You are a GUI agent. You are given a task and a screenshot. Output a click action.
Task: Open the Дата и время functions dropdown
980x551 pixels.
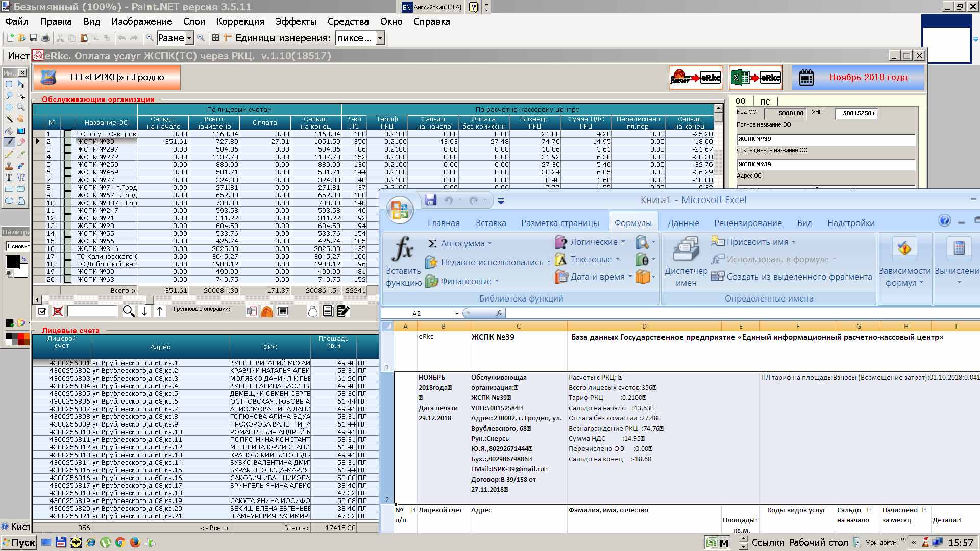pos(630,277)
